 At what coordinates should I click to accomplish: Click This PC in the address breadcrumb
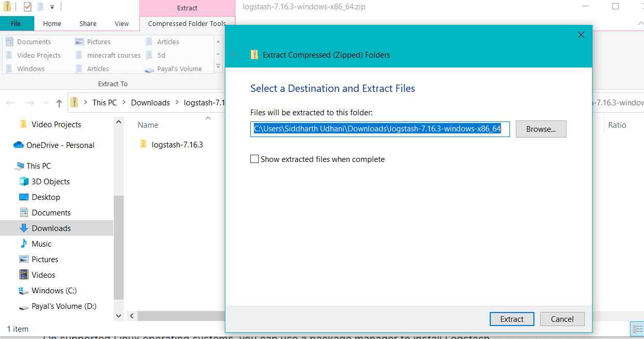pos(104,102)
